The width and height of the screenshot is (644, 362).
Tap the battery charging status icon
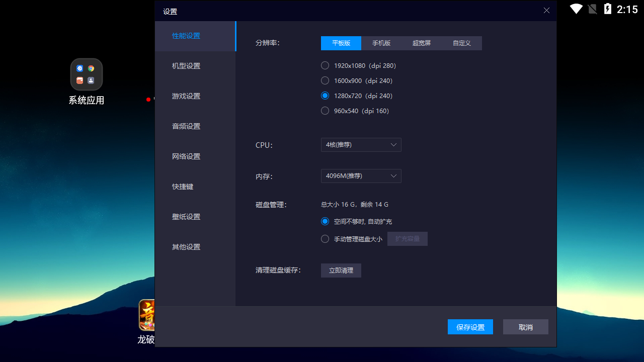tap(607, 9)
